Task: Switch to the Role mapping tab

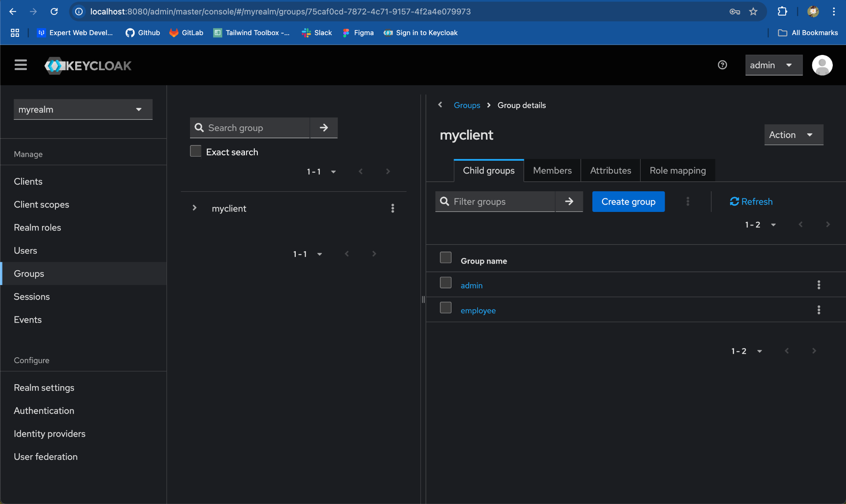Action: (677, 170)
